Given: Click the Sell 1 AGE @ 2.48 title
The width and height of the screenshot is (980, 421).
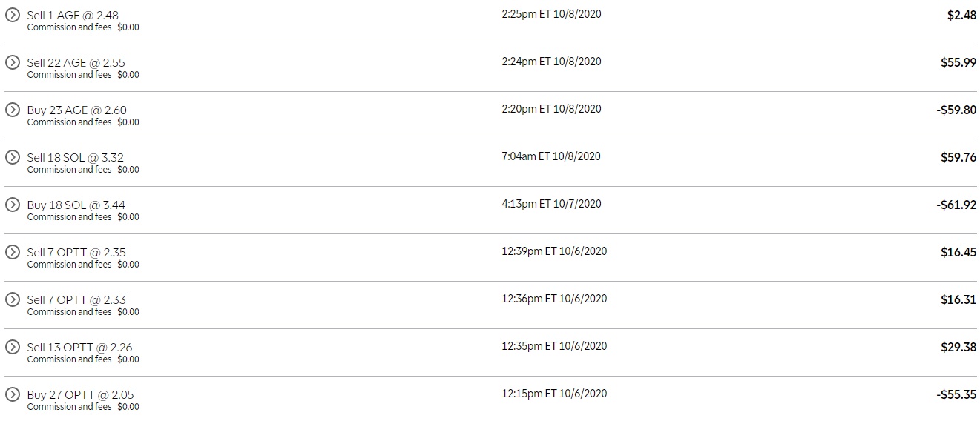Looking at the screenshot, I should [73, 16].
